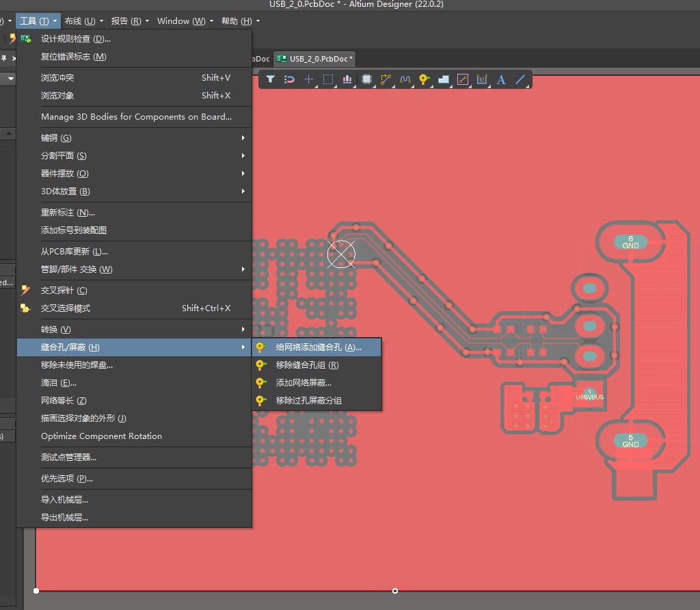
Task: Click the GND pad 6 on the board
Action: coord(630,242)
